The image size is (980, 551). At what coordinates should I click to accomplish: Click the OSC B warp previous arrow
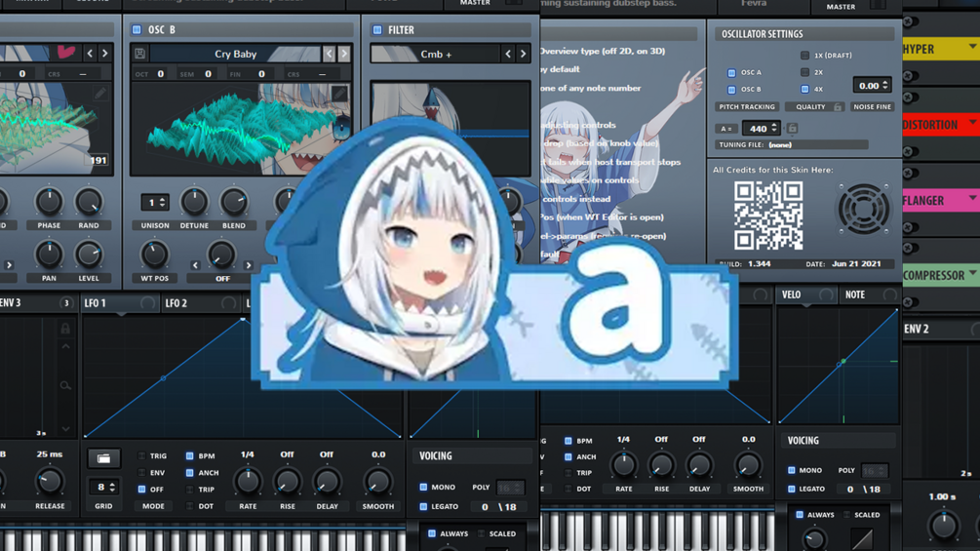coord(196,265)
